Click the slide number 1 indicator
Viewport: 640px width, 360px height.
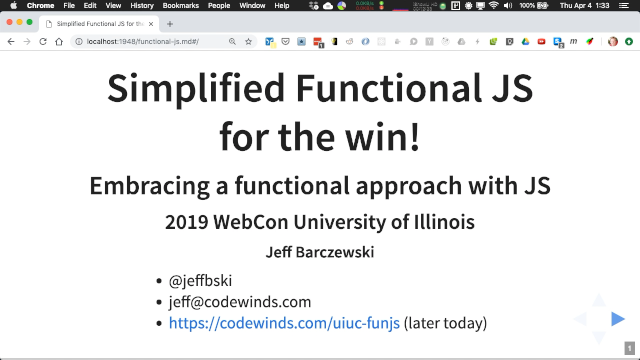pyautogui.click(x=629, y=349)
